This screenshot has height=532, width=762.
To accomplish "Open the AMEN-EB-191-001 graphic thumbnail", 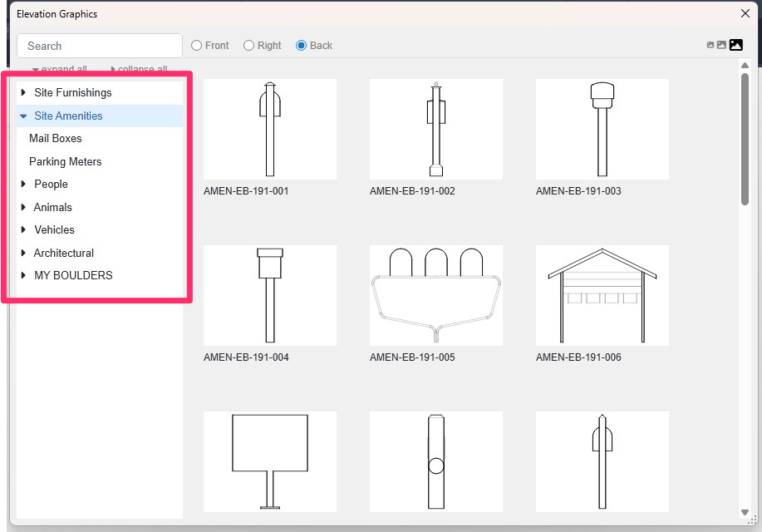I will [269, 129].
